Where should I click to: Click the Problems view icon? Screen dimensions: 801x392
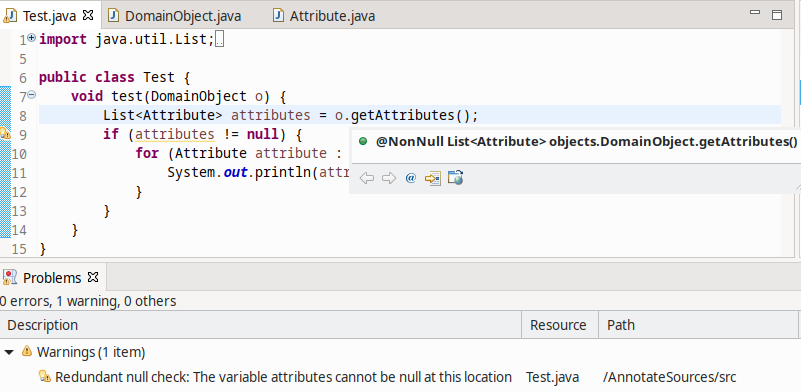point(10,278)
